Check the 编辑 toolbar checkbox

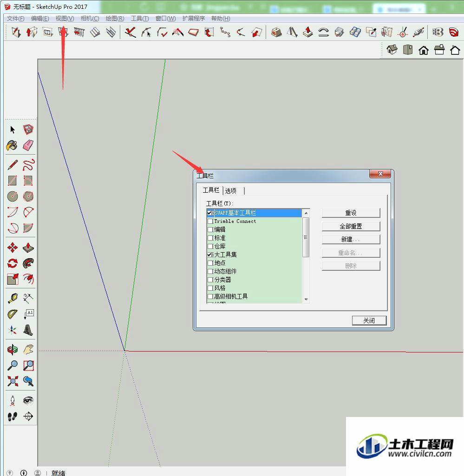[x=210, y=229]
